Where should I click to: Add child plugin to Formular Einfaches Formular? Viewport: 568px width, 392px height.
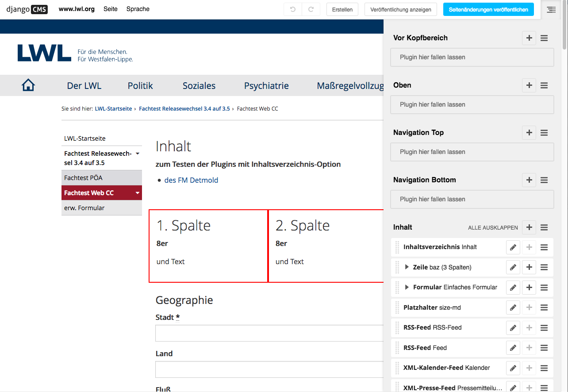tap(529, 288)
